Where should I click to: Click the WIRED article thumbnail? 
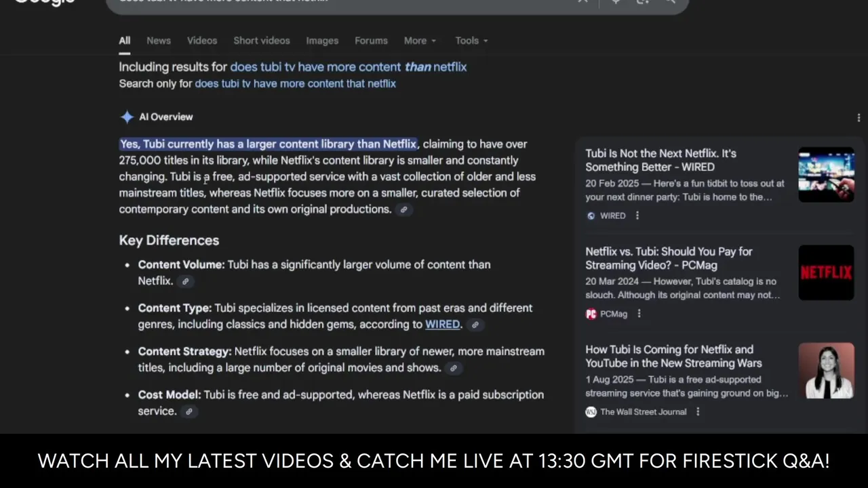tap(826, 174)
